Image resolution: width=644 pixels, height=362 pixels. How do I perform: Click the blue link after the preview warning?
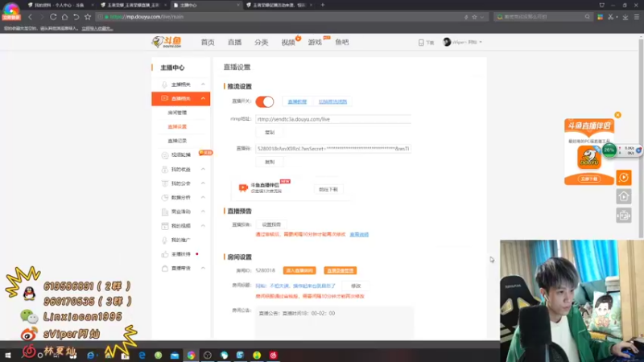(x=359, y=234)
